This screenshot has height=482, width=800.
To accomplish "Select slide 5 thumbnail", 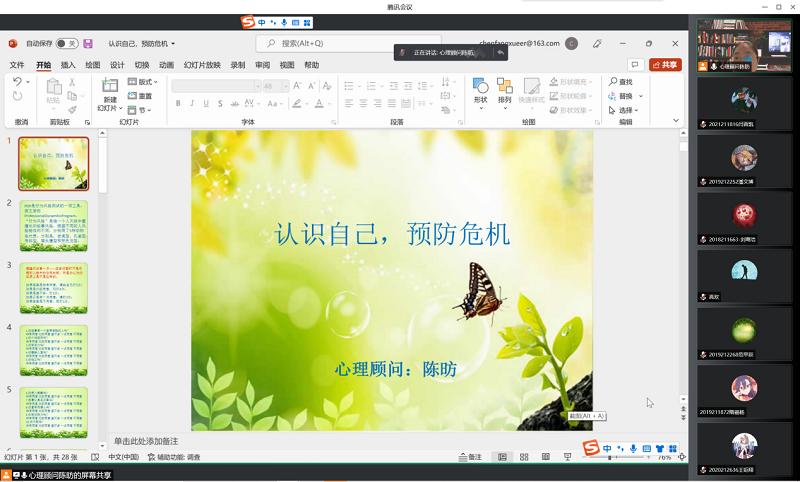I will 54,413.
